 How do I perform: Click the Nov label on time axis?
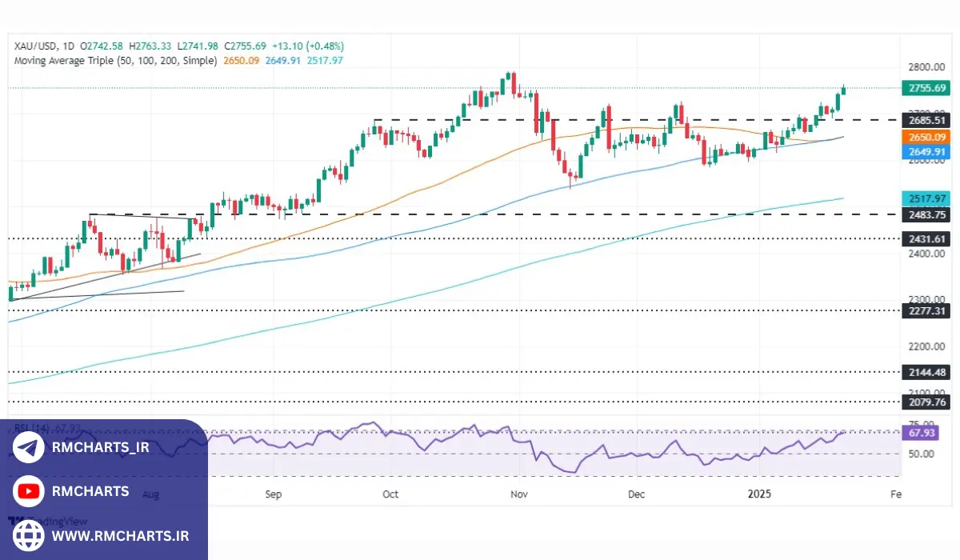click(x=519, y=494)
